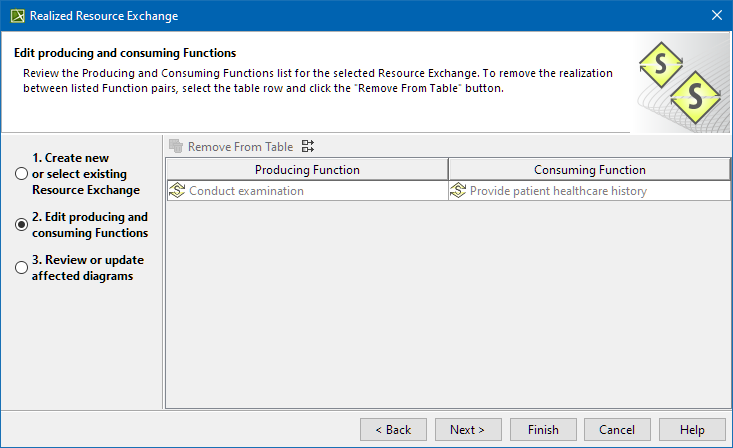This screenshot has height=448, width=733.
Task: Click the Remove From Table icon
Action: click(177, 146)
